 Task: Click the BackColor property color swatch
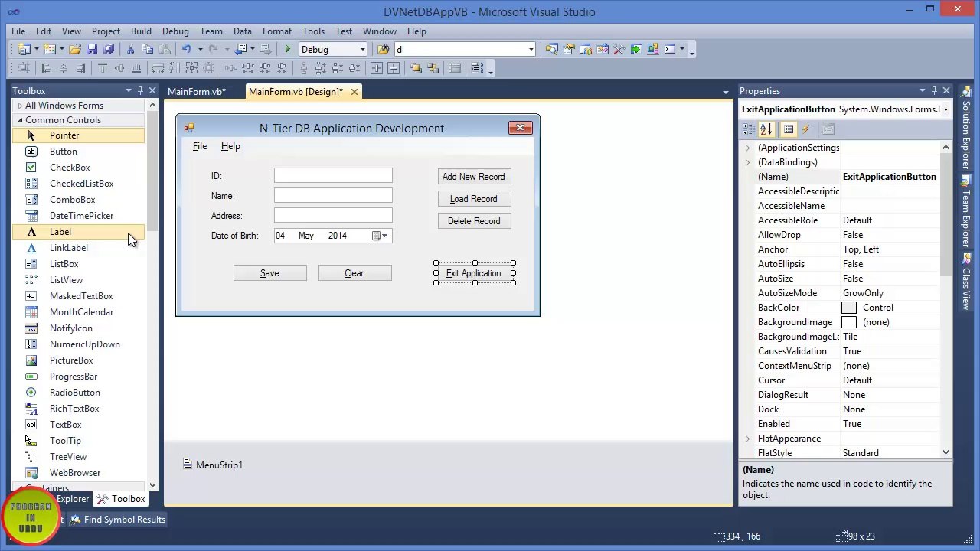[x=849, y=308]
